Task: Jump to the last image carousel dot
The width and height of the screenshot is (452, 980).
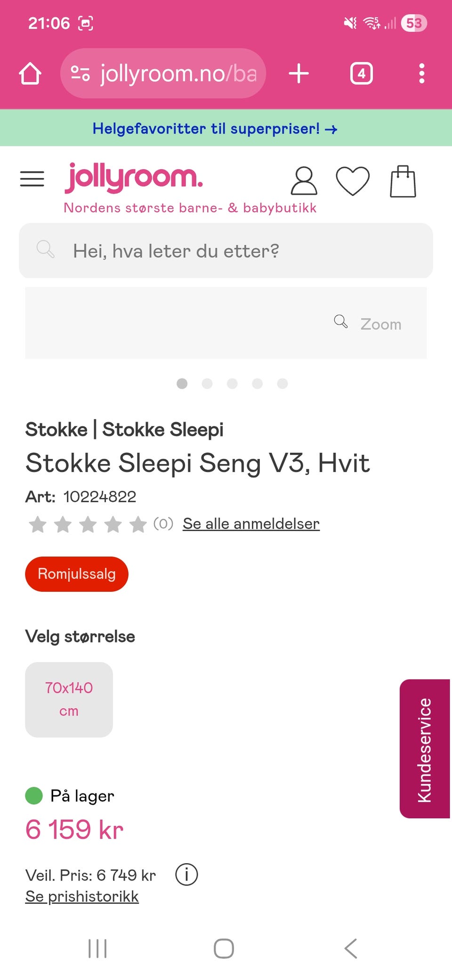Action: (x=282, y=384)
